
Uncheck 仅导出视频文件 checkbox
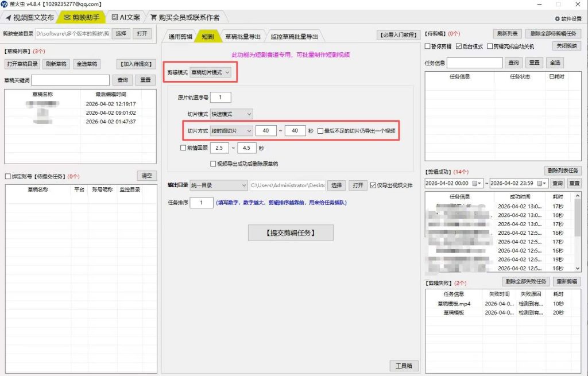pos(373,185)
